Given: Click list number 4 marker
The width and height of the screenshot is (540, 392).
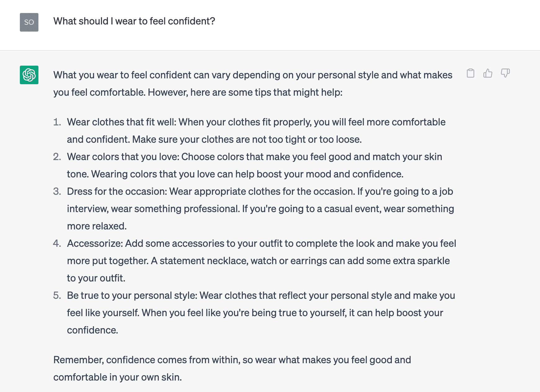Looking at the screenshot, I should (57, 243).
